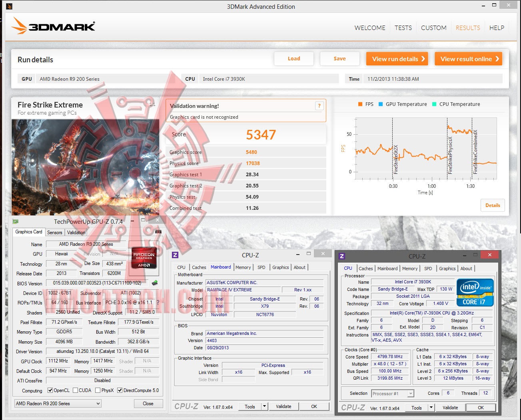
Task: Click the FPS line chart
Action: [426, 149]
